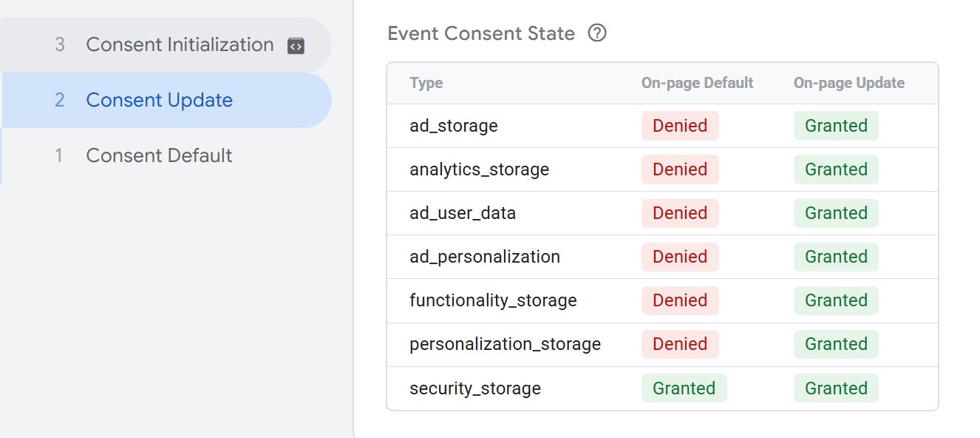The width and height of the screenshot is (980, 438).
Task: Click the Denied badge for ad_storage
Action: click(680, 126)
